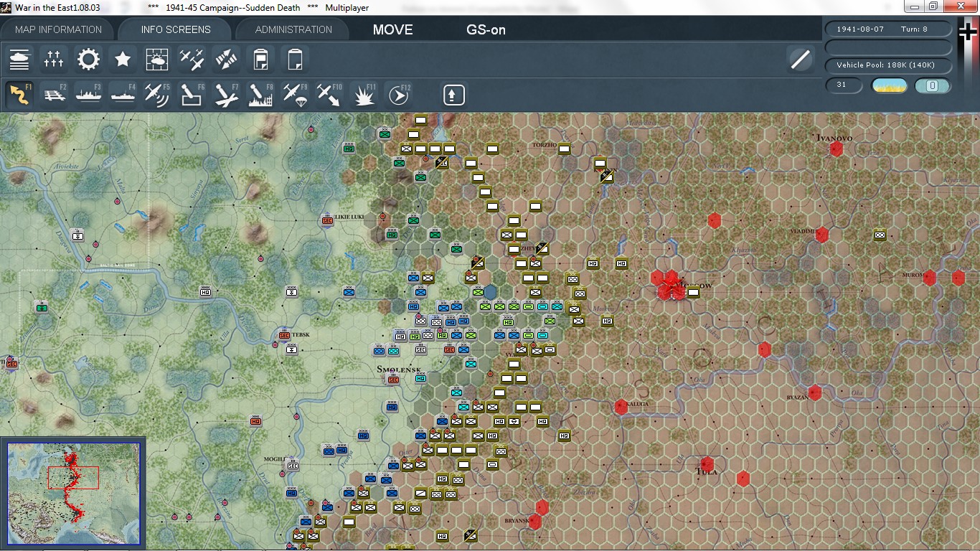Screen dimensions: 980x551
Task: Open the air doctrine planes icon
Action: click(192, 59)
